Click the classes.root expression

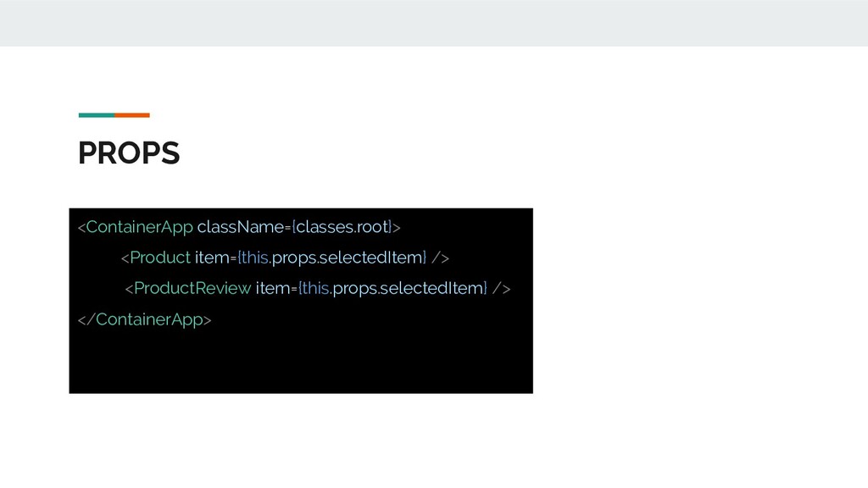(x=342, y=227)
